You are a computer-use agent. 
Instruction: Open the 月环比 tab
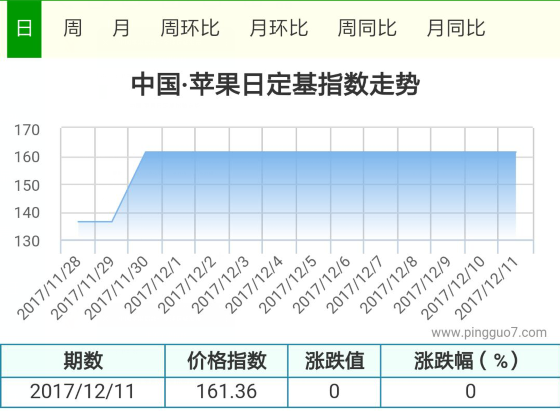pos(279,28)
